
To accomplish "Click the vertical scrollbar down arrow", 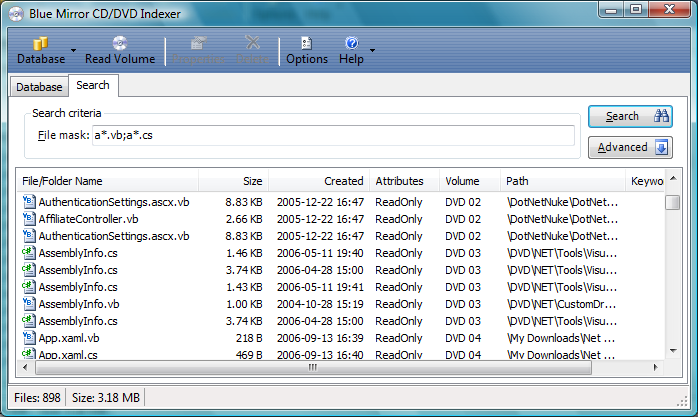I will [673, 351].
